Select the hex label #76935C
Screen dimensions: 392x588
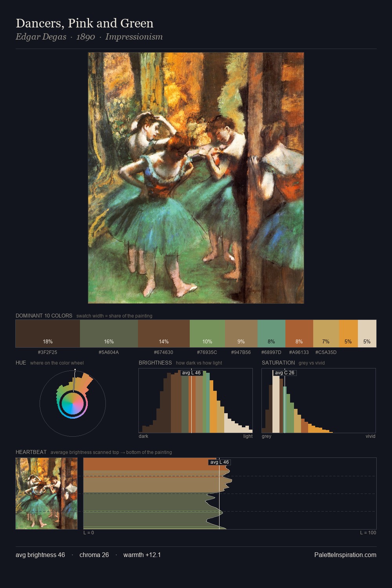point(207,352)
